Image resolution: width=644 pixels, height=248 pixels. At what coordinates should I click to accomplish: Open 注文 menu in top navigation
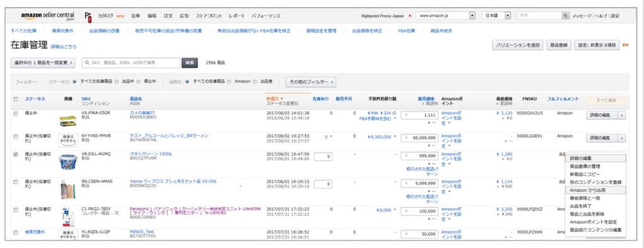click(168, 16)
